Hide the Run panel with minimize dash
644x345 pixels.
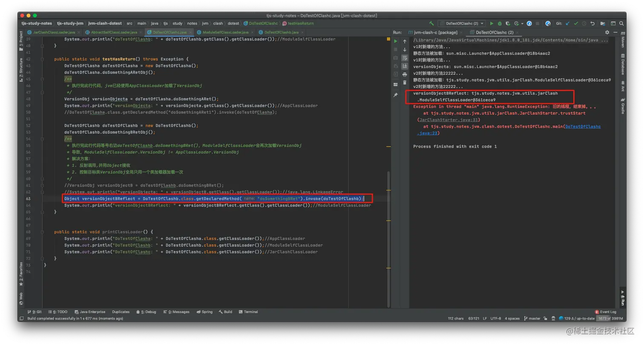pos(615,32)
